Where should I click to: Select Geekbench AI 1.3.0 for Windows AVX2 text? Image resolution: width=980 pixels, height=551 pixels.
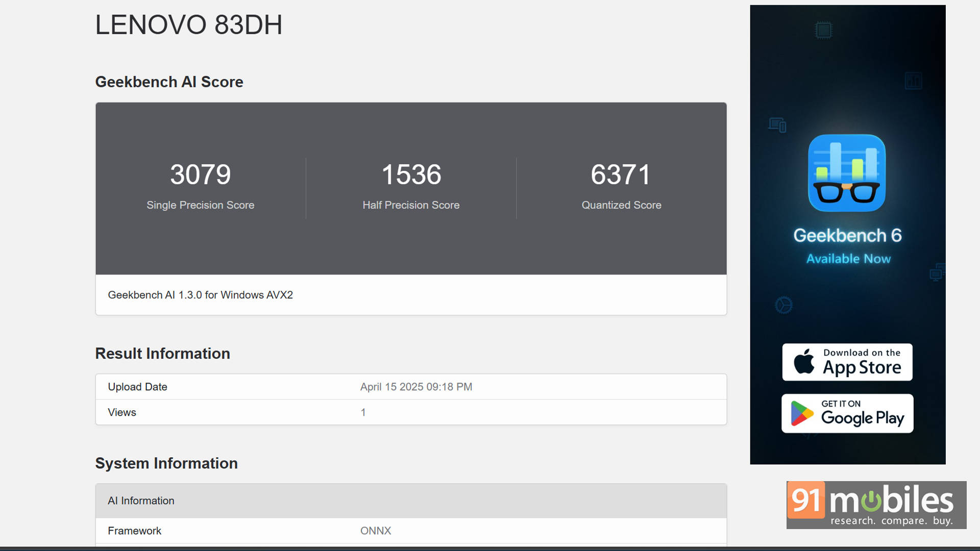point(200,295)
